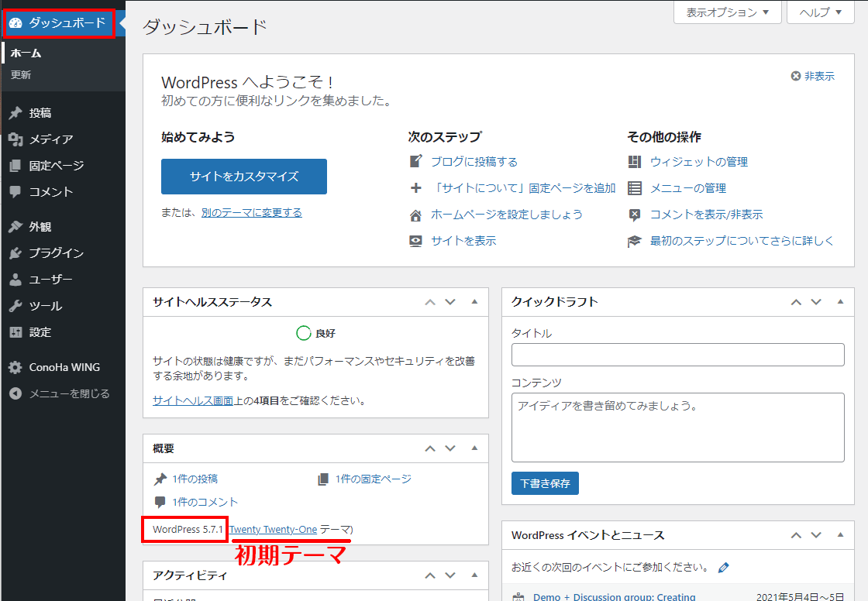
Task: Click the dashboard gauge icon
Action: (15, 22)
